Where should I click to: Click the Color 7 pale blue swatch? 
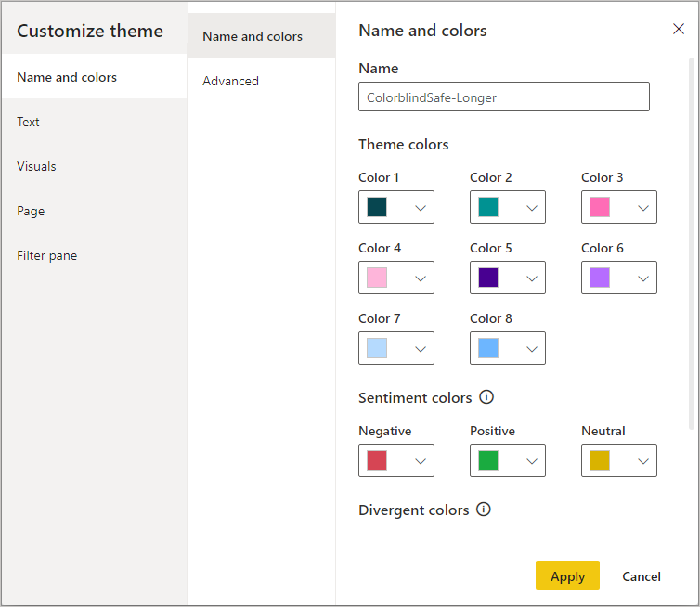(377, 348)
